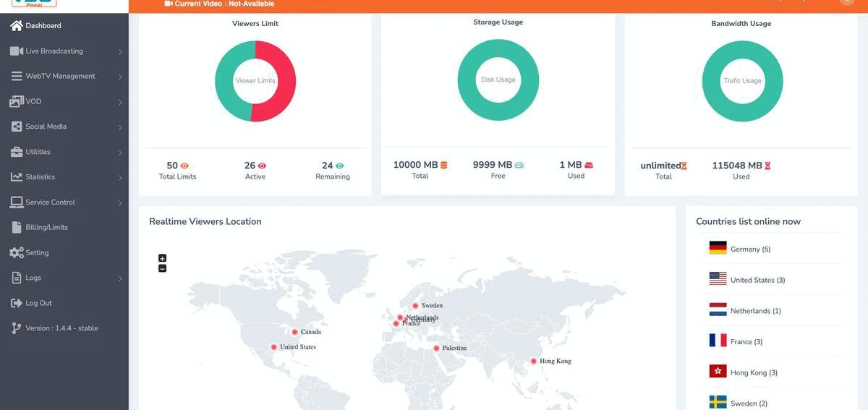Open the Statistics menu label
Screen dimensions: 868x410
(x=41, y=177)
